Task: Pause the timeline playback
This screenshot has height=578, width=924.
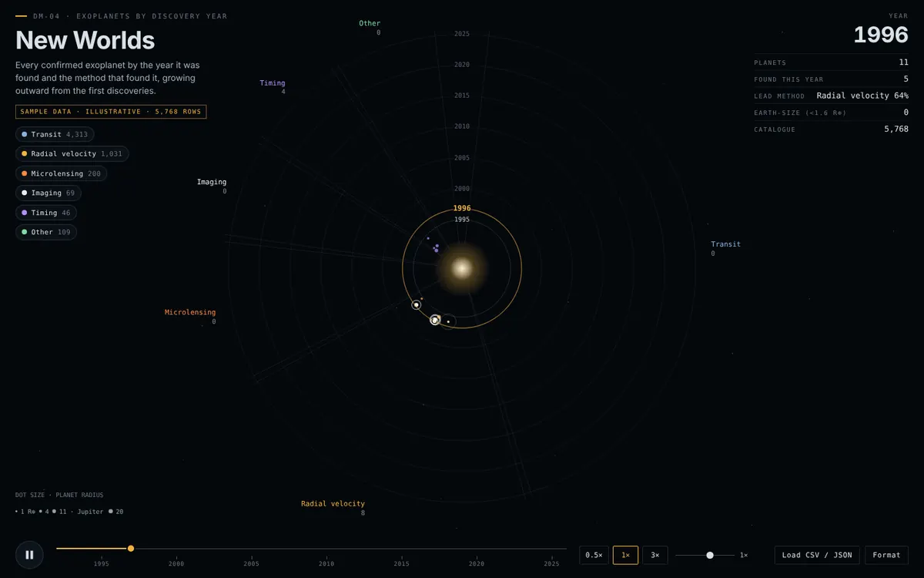Action: pyautogui.click(x=29, y=554)
